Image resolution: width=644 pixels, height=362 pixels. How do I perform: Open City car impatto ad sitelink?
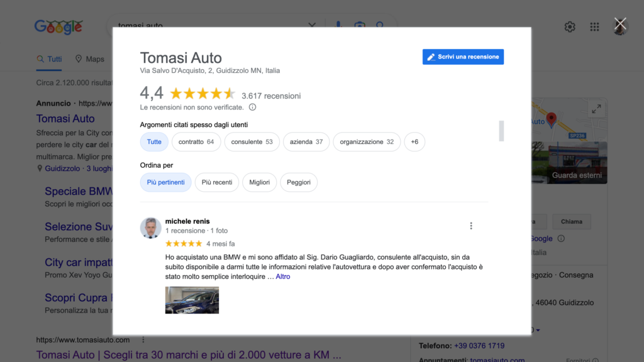pos(79,262)
